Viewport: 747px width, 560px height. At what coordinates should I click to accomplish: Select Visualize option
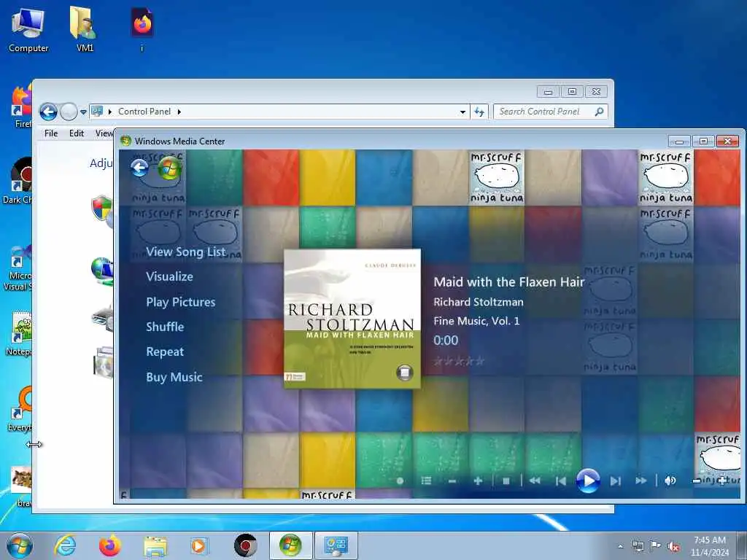pos(169,276)
